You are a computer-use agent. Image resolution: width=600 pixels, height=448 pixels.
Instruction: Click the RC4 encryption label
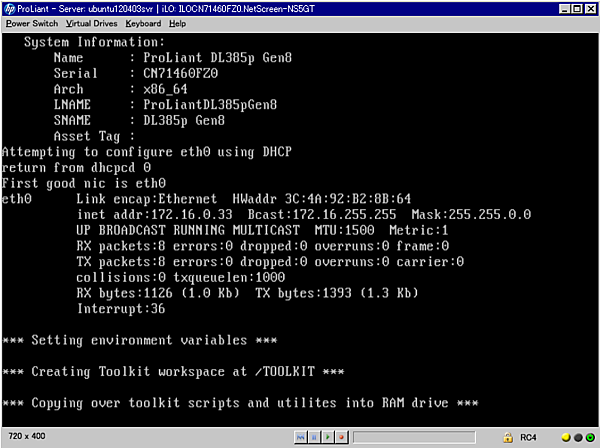click(x=528, y=437)
